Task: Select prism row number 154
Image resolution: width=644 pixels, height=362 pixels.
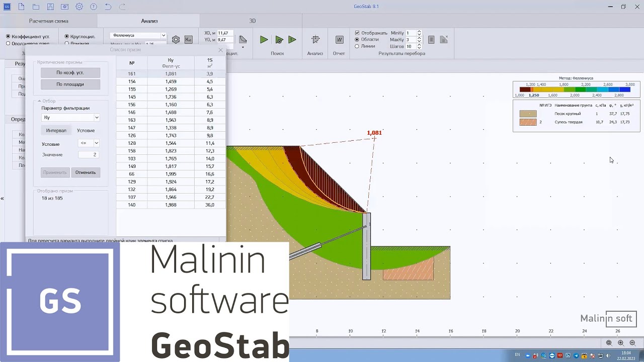Action: coord(171,81)
